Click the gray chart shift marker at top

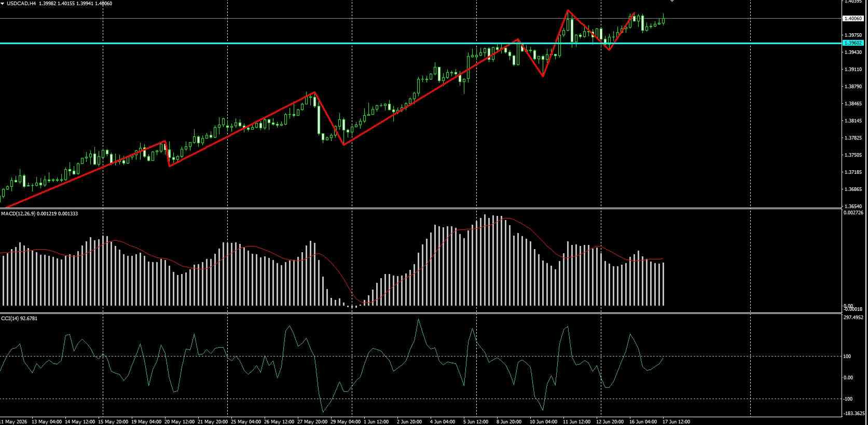(x=672, y=1)
